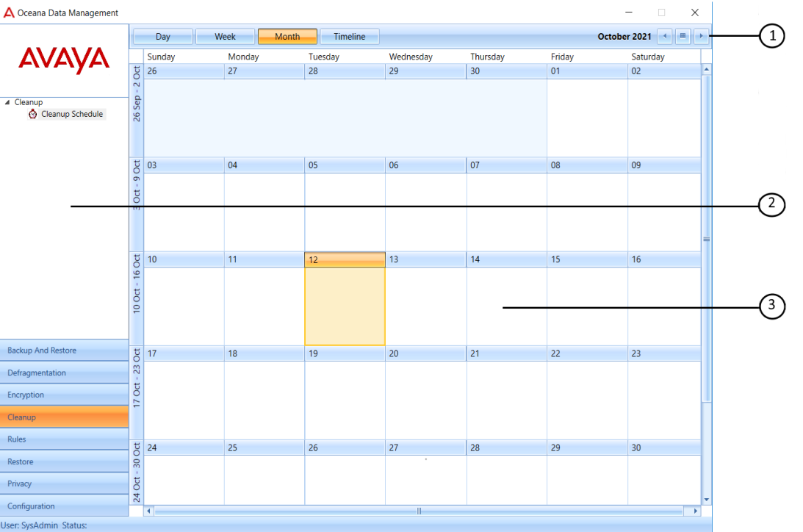
Task: Open Restore section
Action: pyautogui.click(x=64, y=461)
